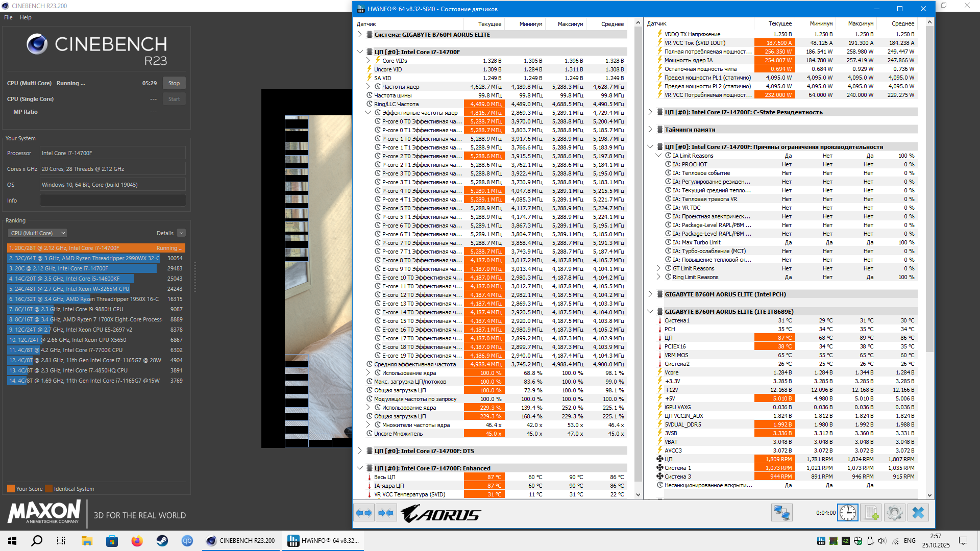Open HWiNFO sensor settings gear icon
This screenshot has height=551, width=980.
click(x=894, y=513)
